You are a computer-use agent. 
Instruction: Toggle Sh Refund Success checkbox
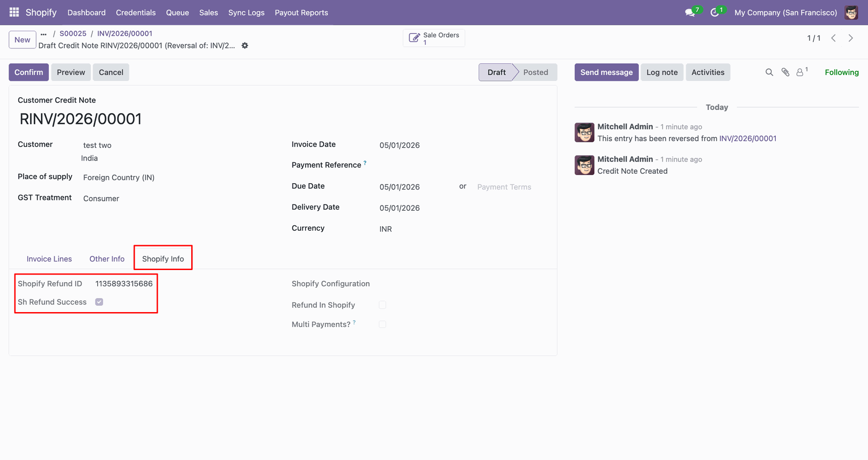[99, 302]
